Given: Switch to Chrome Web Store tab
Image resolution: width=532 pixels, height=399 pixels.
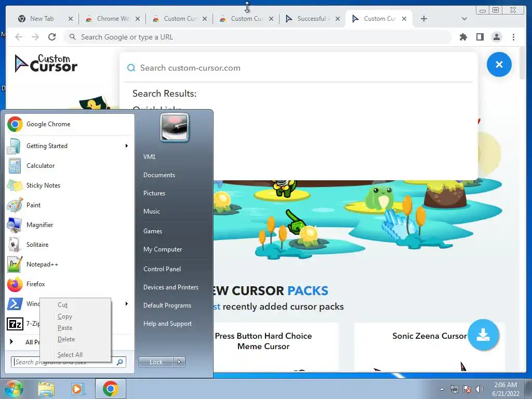Looking at the screenshot, I should click(x=113, y=19).
